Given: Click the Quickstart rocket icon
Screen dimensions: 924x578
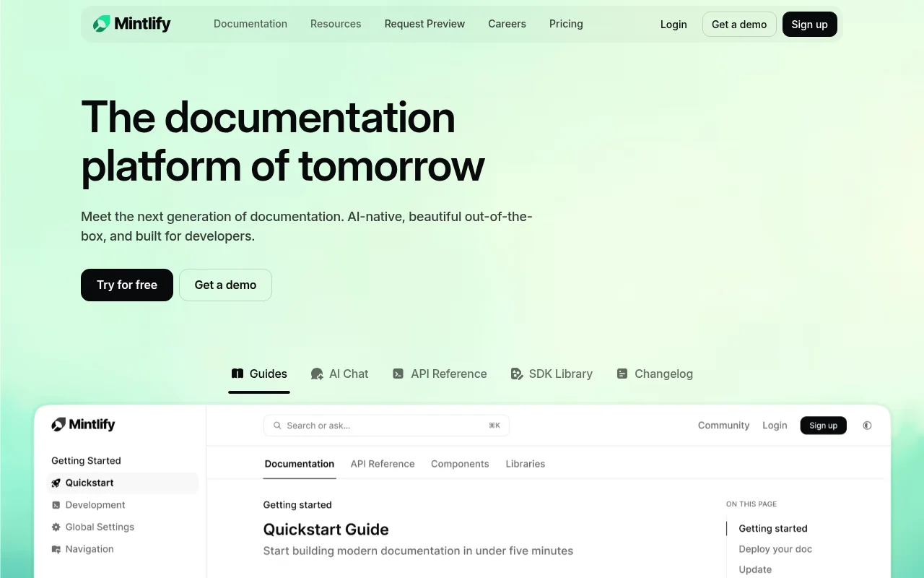Looking at the screenshot, I should [56, 483].
